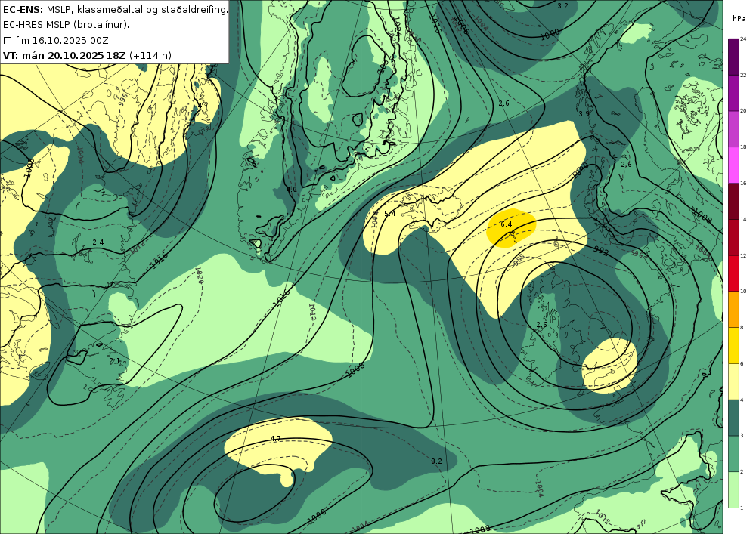Click the legend tick label '4'
This screenshot has width=756, height=534.
742,400
